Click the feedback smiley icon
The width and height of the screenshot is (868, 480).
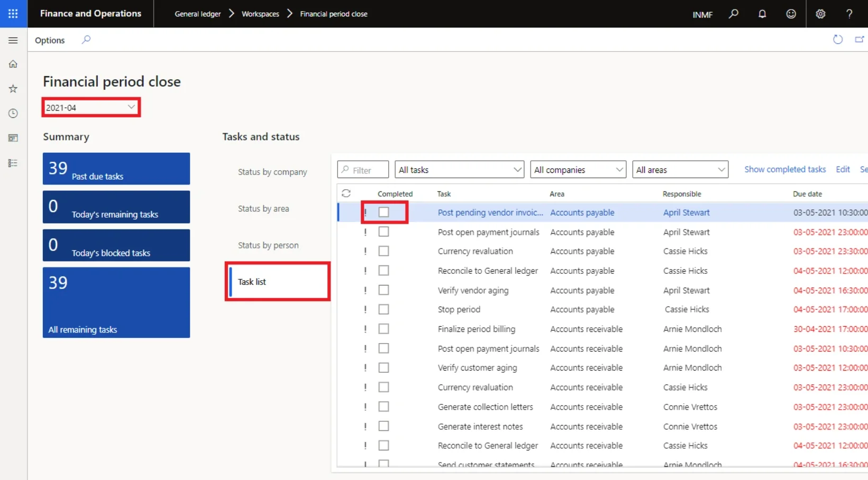pyautogui.click(x=791, y=14)
